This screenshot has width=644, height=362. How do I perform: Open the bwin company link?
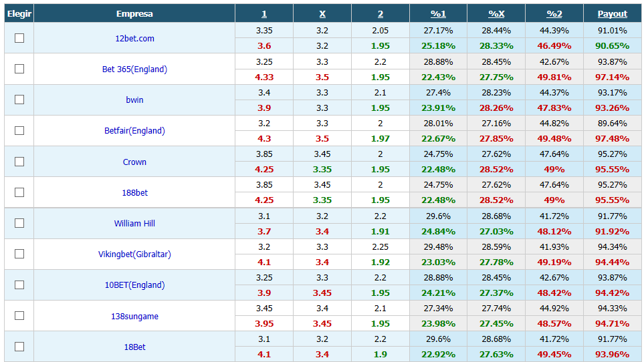(134, 100)
